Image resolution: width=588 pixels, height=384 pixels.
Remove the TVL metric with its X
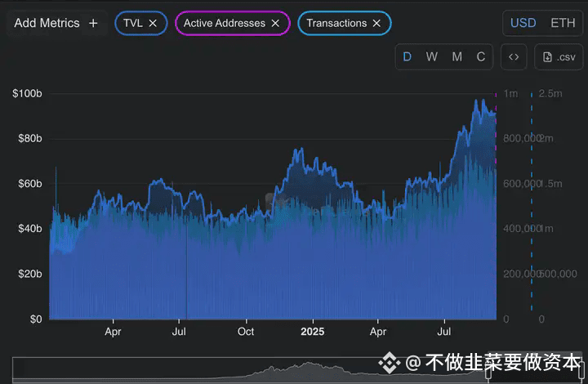pyautogui.click(x=153, y=23)
